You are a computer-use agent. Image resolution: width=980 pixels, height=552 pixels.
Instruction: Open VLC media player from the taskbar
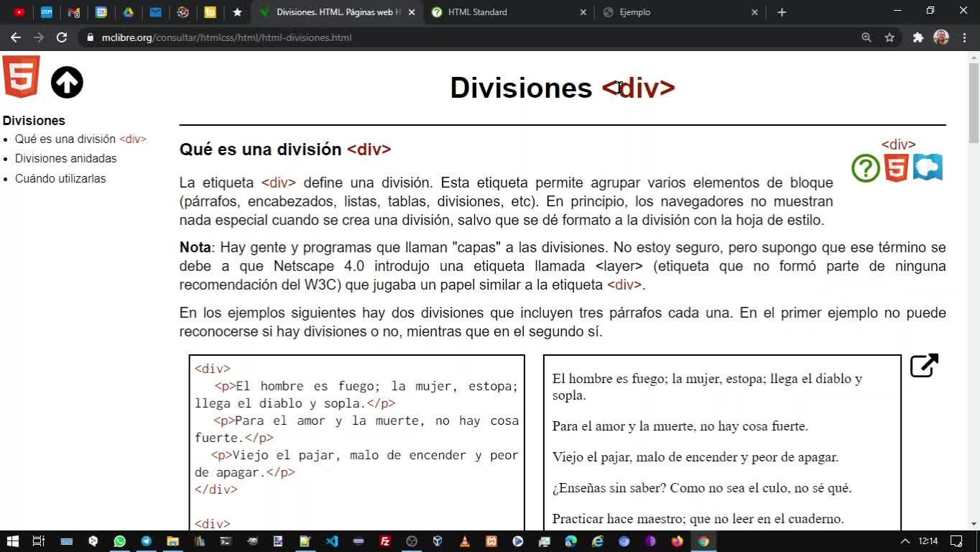(x=464, y=541)
